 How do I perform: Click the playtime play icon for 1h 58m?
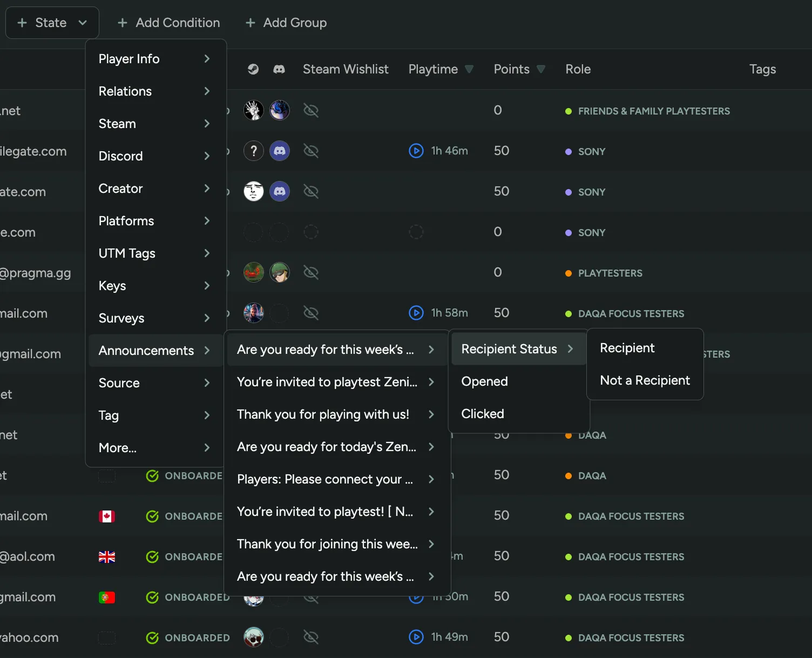click(416, 313)
